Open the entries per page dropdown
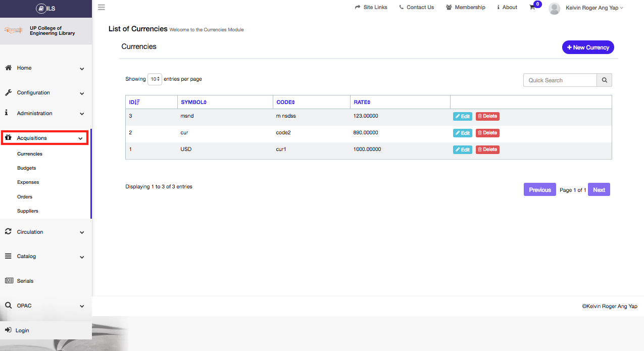The image size is (644, 351). [155, 79]
